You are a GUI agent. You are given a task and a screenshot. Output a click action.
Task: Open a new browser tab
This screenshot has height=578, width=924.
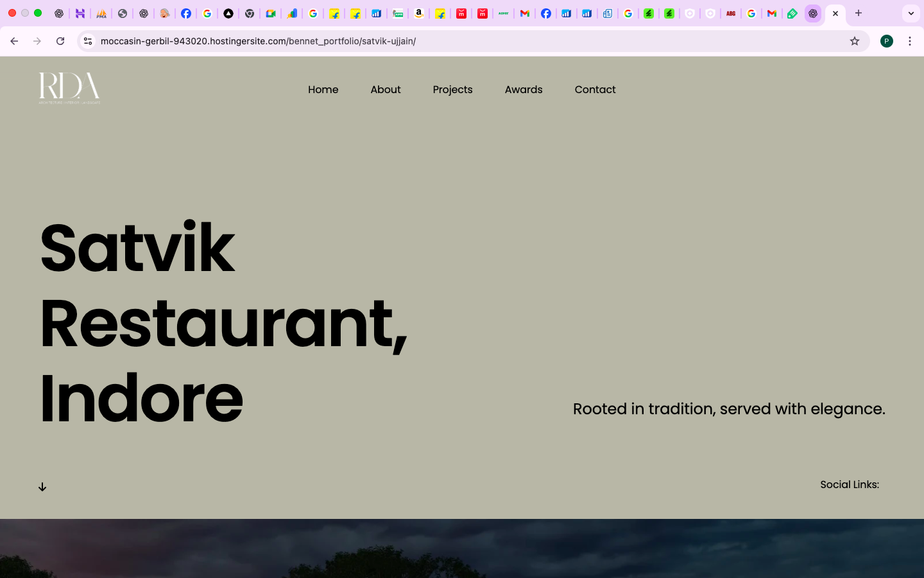coord(859,13)
